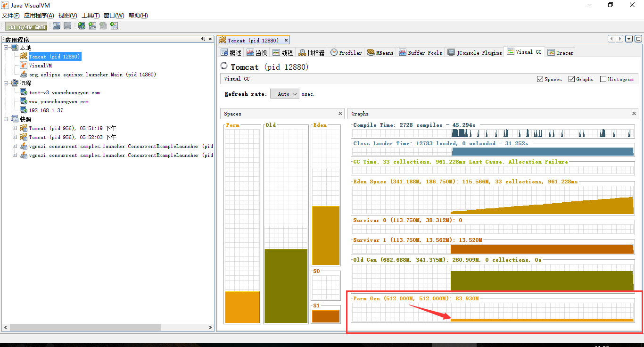Select the Visual GC tab
The image size is (644, 347).
(x=524, y=52)
